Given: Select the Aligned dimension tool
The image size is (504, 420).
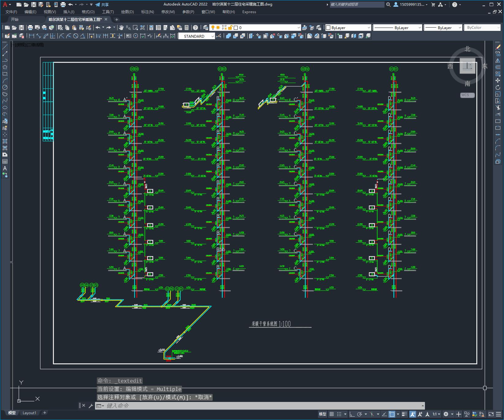Looking at the screenshot, I should click(38, 36).
